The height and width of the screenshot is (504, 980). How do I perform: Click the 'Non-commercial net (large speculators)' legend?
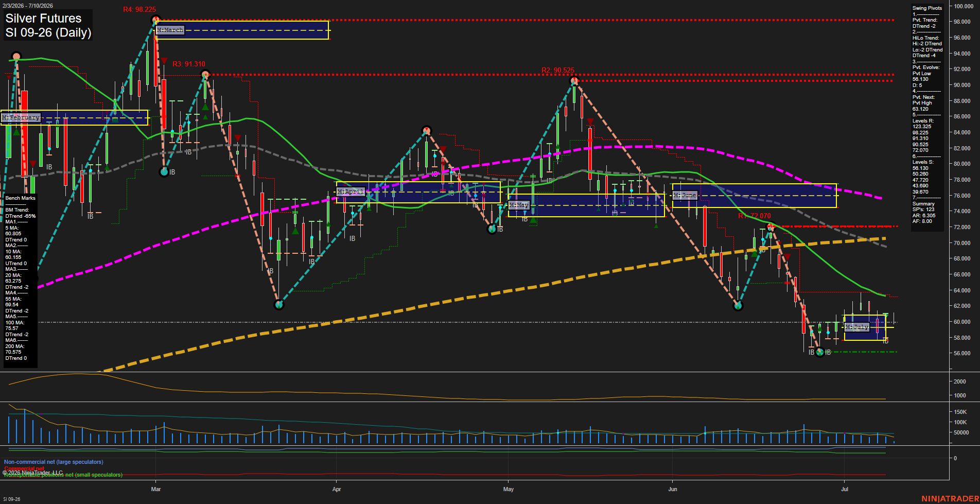(54, 462)
